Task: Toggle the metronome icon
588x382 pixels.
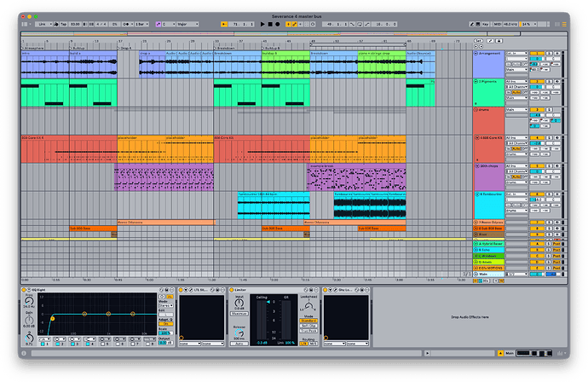Action: (x=56, y=24)
